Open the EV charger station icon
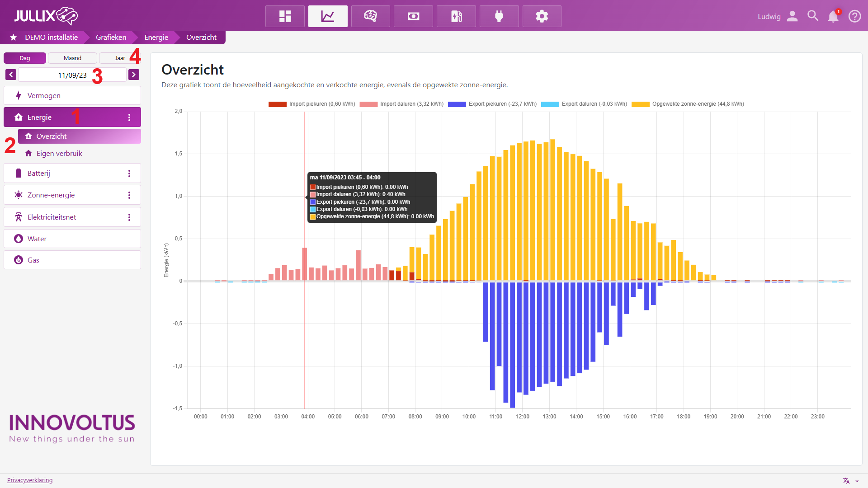Screen dimensions: 868x488 [x=456, y=16]
